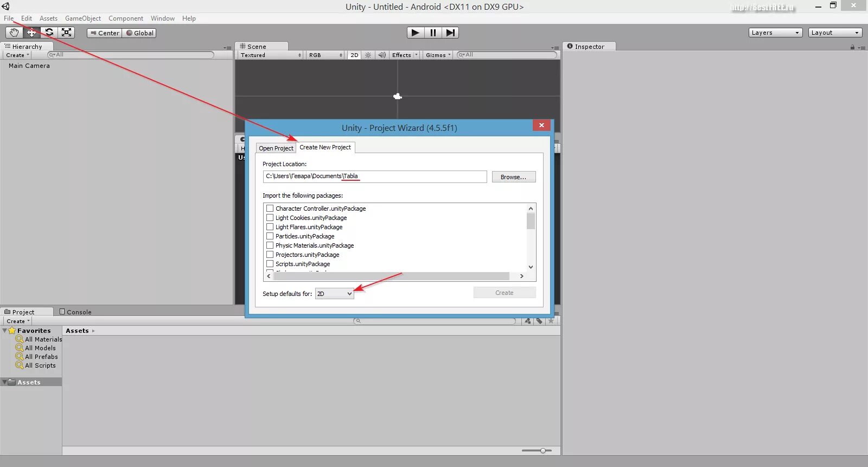868x467 pixels.
Task: Check Physic Materials.unityPackage
Action: pos(270,245)
